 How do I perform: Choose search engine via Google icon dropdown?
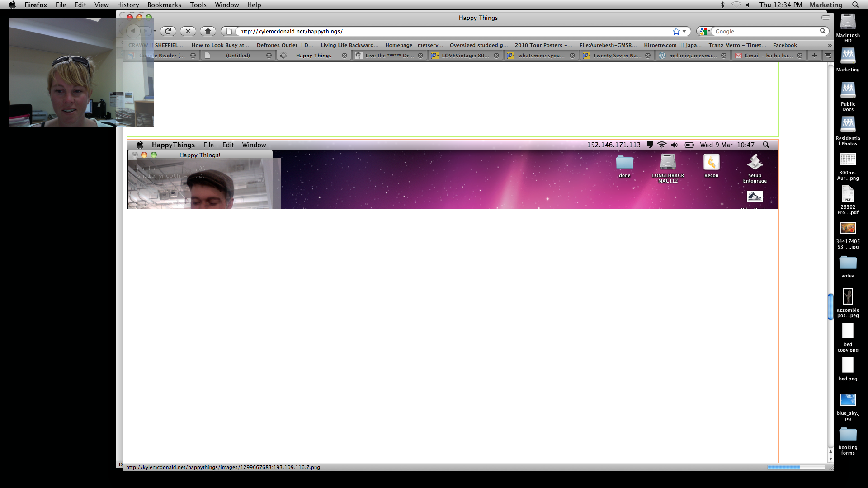[704, 31]
